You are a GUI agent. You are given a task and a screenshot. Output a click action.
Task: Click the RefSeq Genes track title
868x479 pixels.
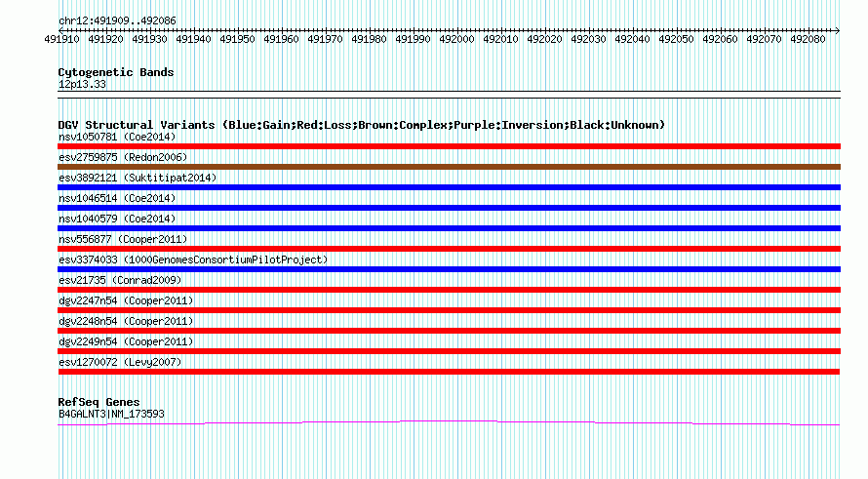[99, 402]
